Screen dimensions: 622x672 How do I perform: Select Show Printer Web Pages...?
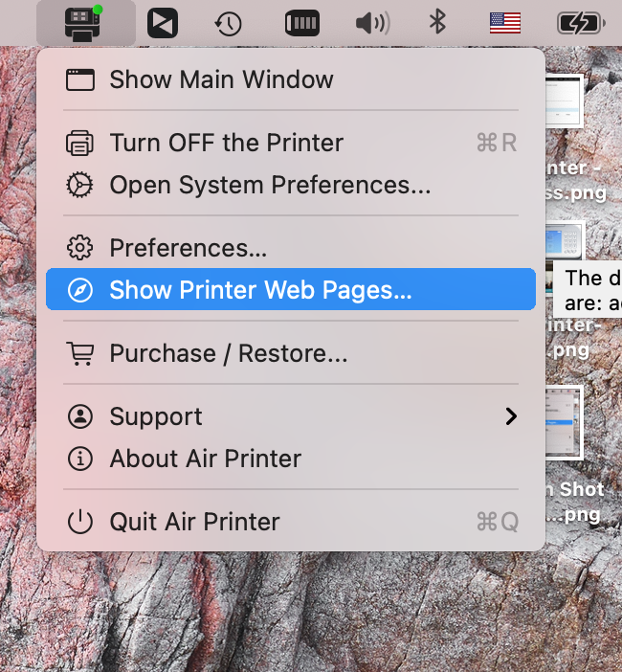point(291,289)
